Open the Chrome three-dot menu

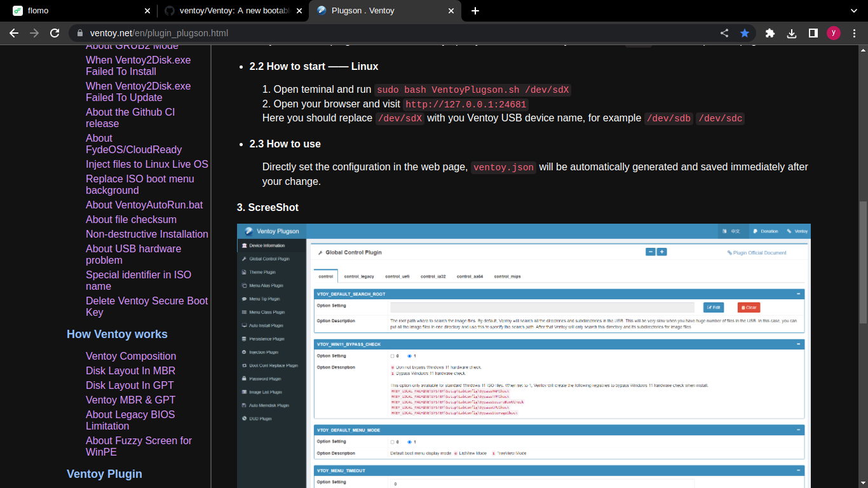click(855, 33)
